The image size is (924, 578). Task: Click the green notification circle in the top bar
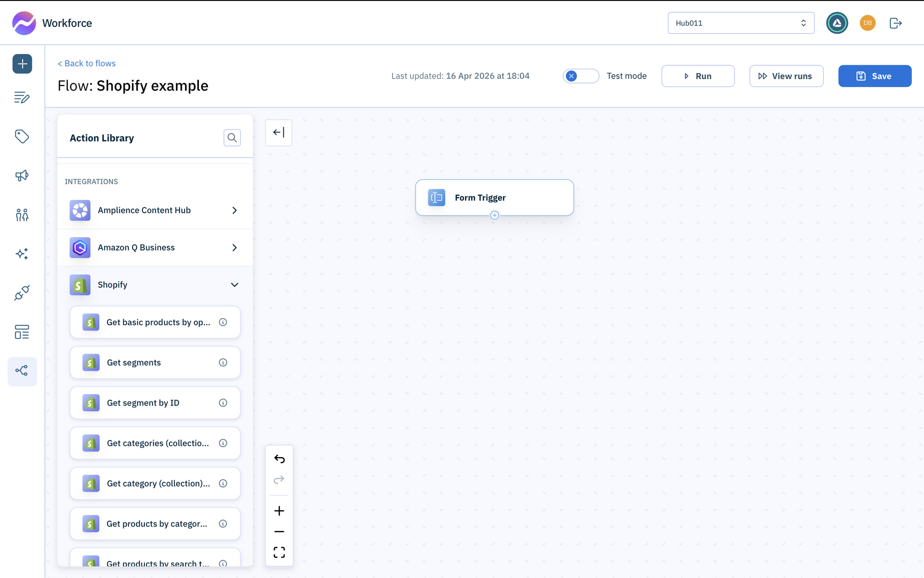click(837, 23)
